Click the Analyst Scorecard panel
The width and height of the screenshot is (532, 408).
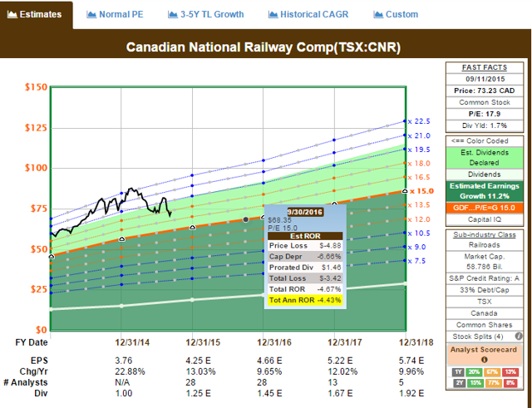[485, 355]
